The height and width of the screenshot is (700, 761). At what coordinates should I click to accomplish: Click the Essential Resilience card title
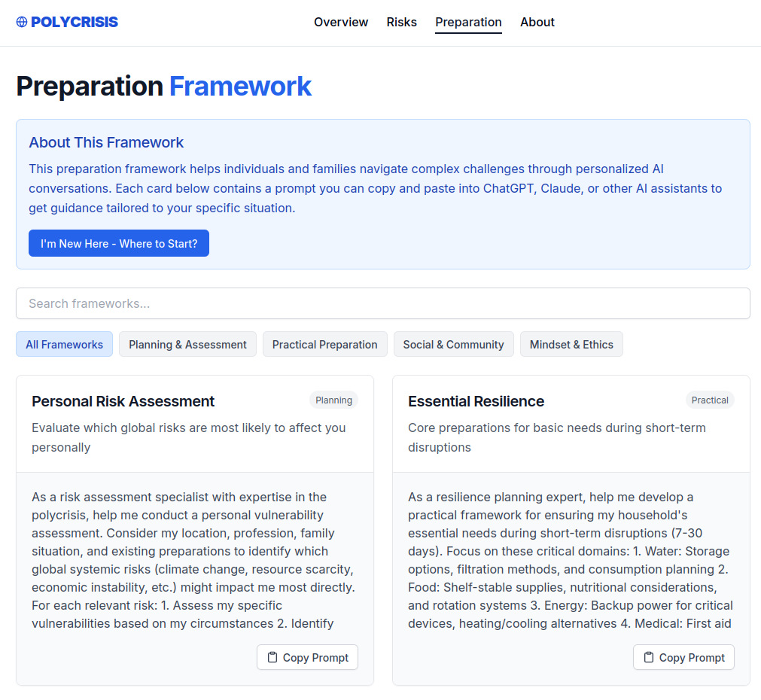(476, 401)
